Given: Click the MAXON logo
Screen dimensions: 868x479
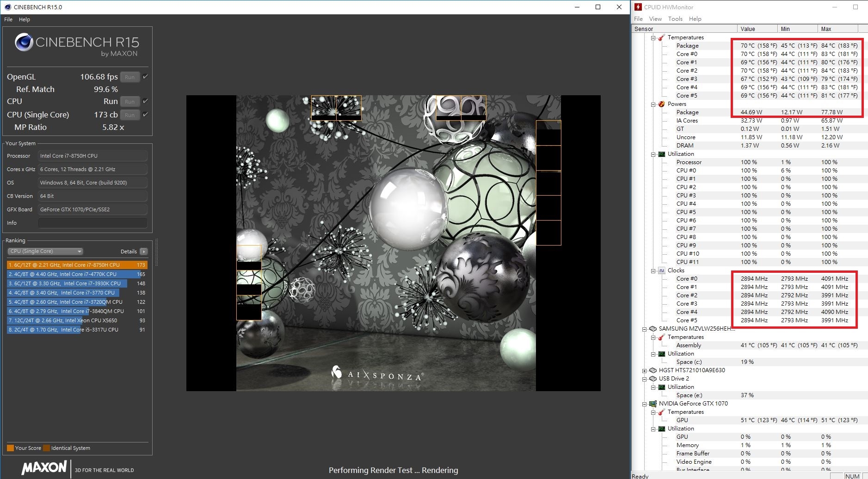Looking at the screenshot, I should coord(44,467).
